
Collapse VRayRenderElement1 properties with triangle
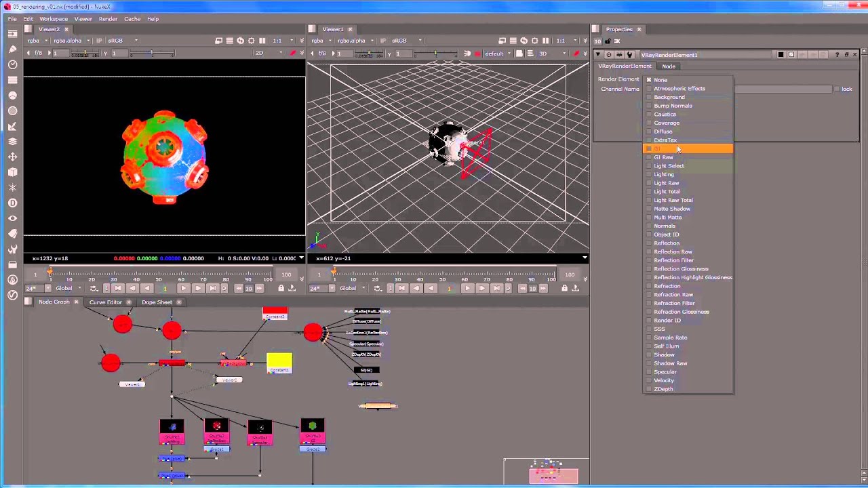pos(598,55)
